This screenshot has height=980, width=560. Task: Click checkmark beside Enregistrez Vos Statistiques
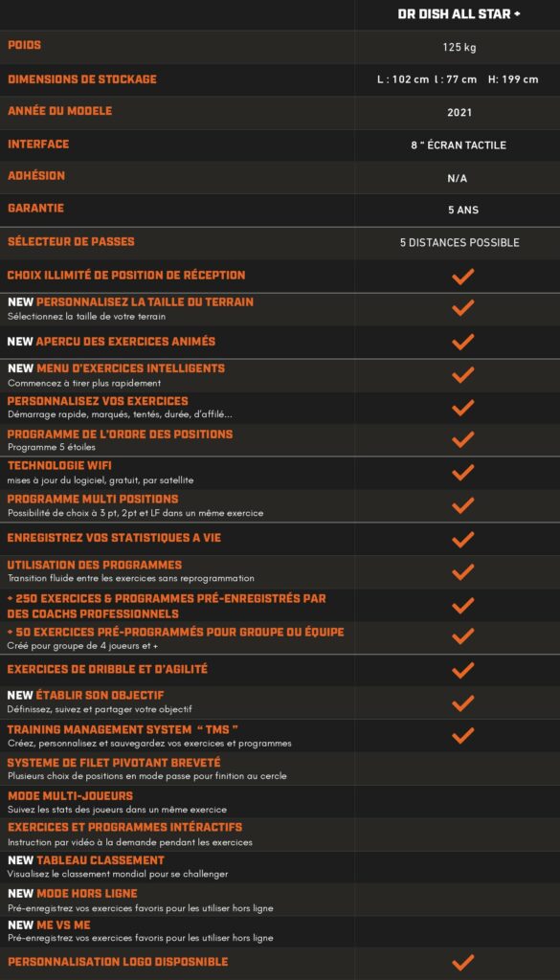coord(462,539)
